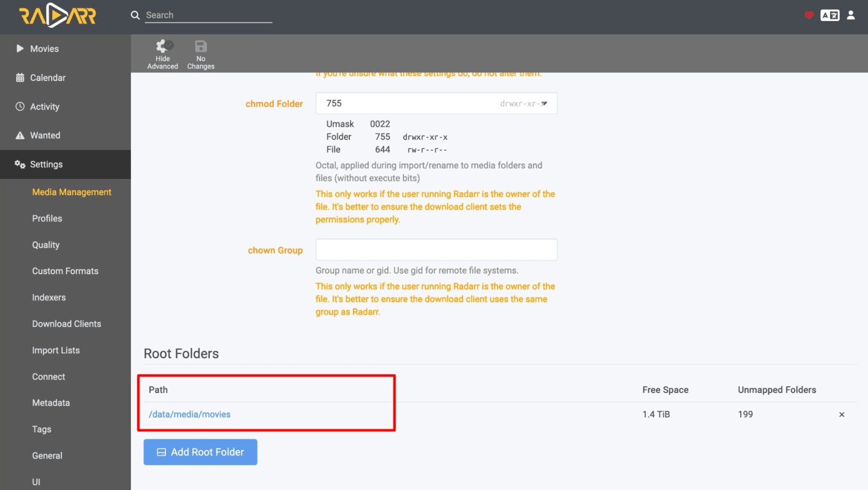Viewport: 868px width, 490px height.
Task: Open the Download Clients settings page
Action: 67,324
